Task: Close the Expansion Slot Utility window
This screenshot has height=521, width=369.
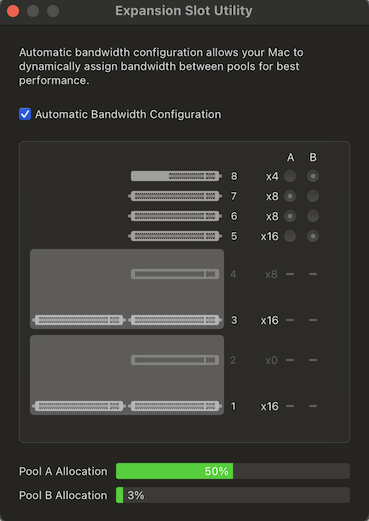Action: (x=13, y=11)
